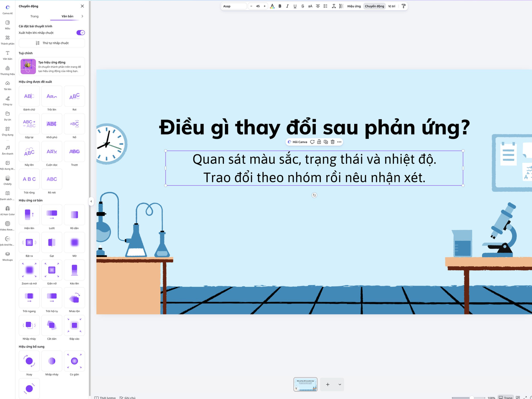Viewport: 532px width, 399px height.
Task: Add a new page with plus button
Action: (328, 385)
